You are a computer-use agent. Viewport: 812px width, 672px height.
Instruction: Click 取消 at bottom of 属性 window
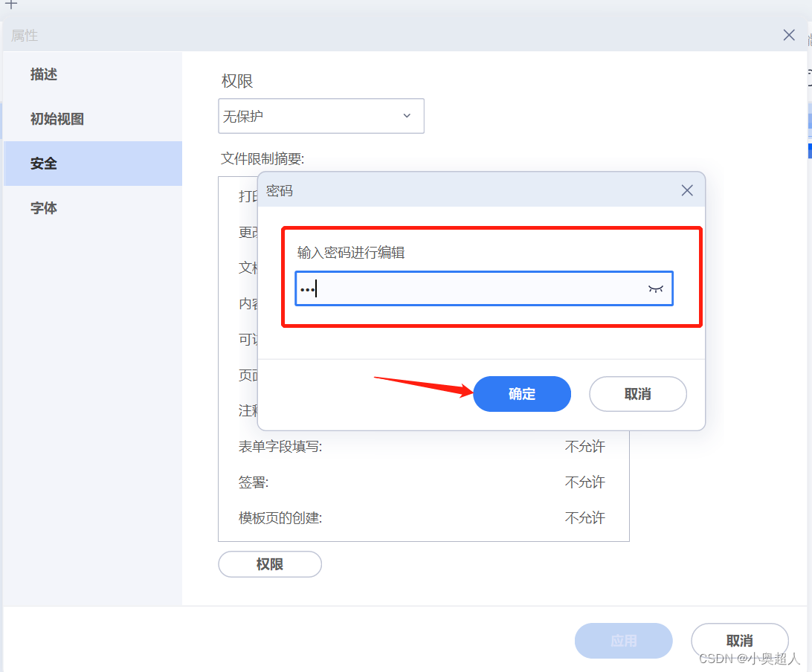tap(739, 641)
